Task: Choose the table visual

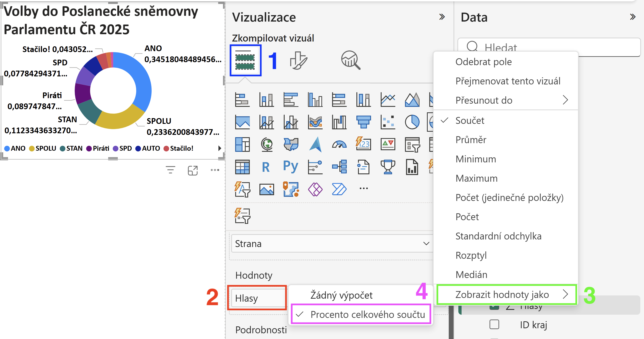Action: point(242,167)
